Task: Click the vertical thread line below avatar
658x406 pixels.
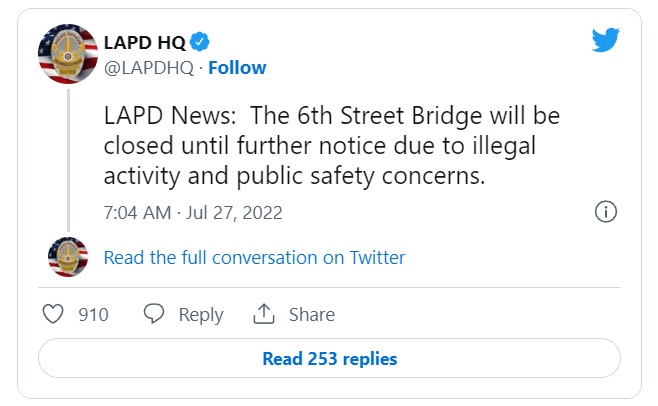Action: pyautogui.click(x=67, y=160)
